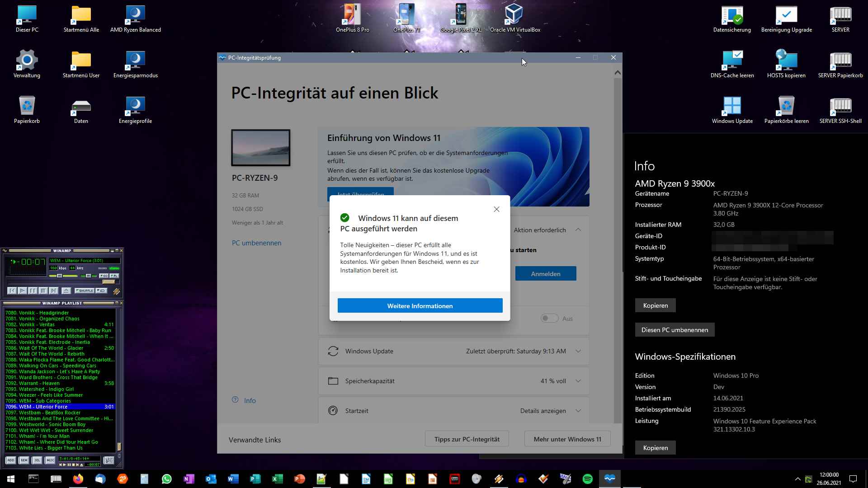Open Dieser PC desktop icon
The width and height of the screenshot is (868, 488).
click(x=27, y=19)
